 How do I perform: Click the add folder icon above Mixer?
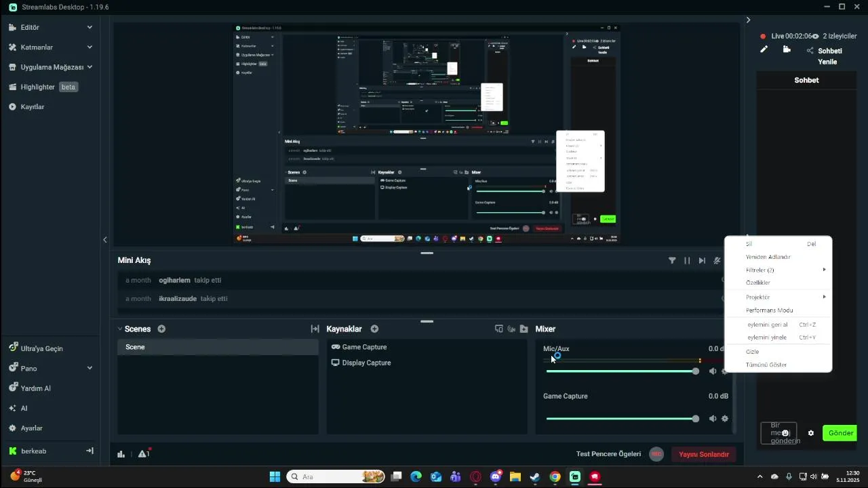pyautogui.click(x=524, y=329)
